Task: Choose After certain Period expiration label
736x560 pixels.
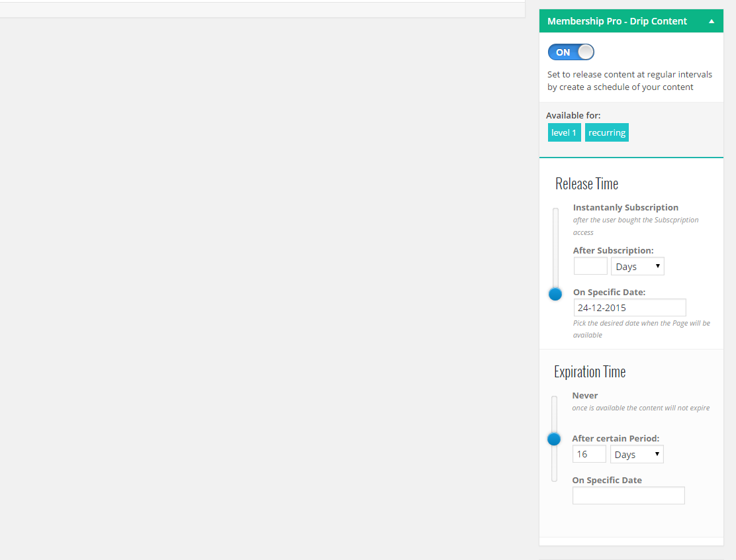Action: [x=616, y=438]
